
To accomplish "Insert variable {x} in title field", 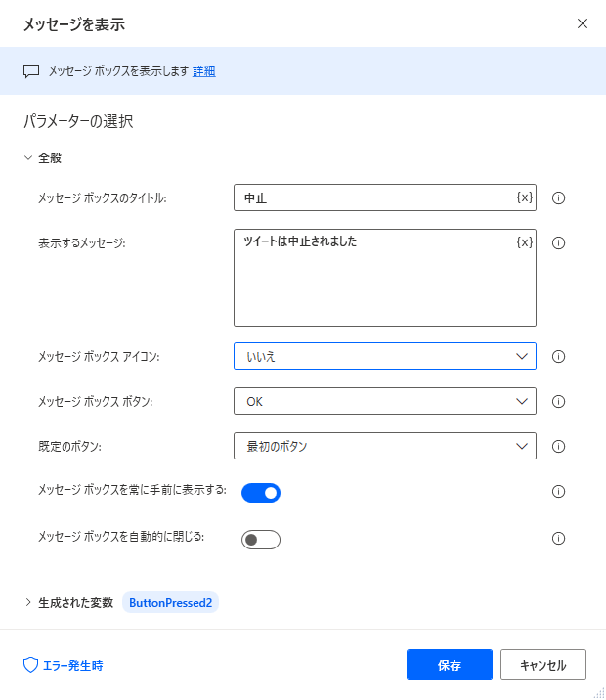I will (x=524, y=197).
